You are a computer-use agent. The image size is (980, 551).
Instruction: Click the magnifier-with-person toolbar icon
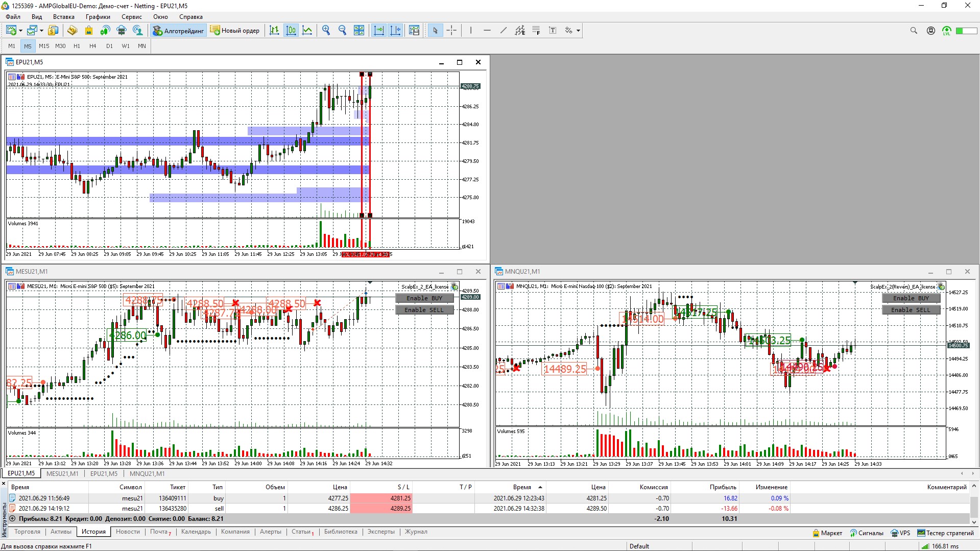[x=138, y=31]
